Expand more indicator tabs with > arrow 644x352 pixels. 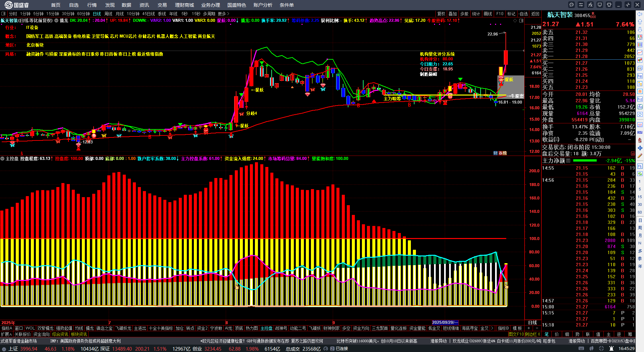[x=492, y=328]
